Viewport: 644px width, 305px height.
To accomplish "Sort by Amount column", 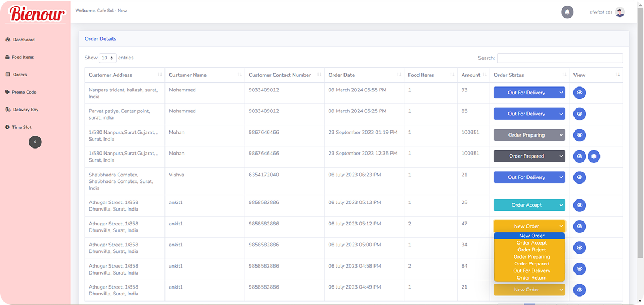I will (473, 75).
